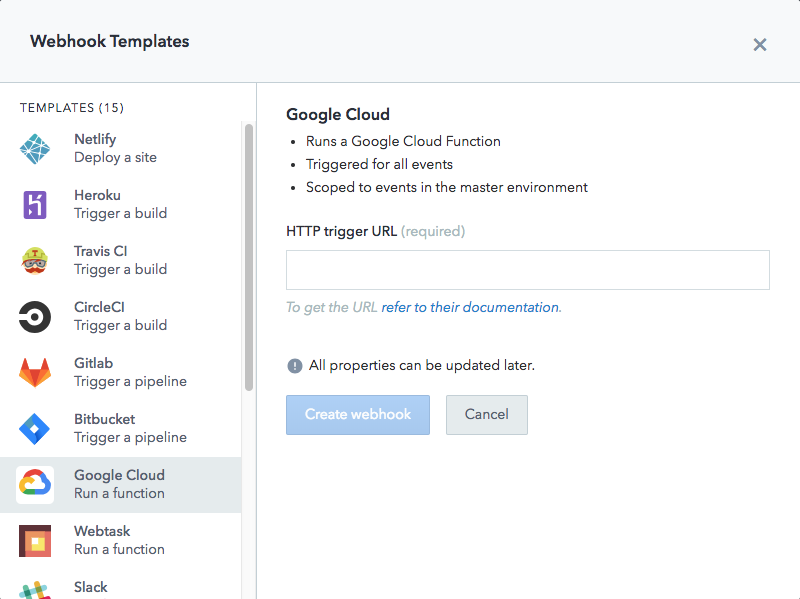Screen dimensions: 800x599
Task: Select the Gitlab pipeline template icon
Action: pos(34,372)
